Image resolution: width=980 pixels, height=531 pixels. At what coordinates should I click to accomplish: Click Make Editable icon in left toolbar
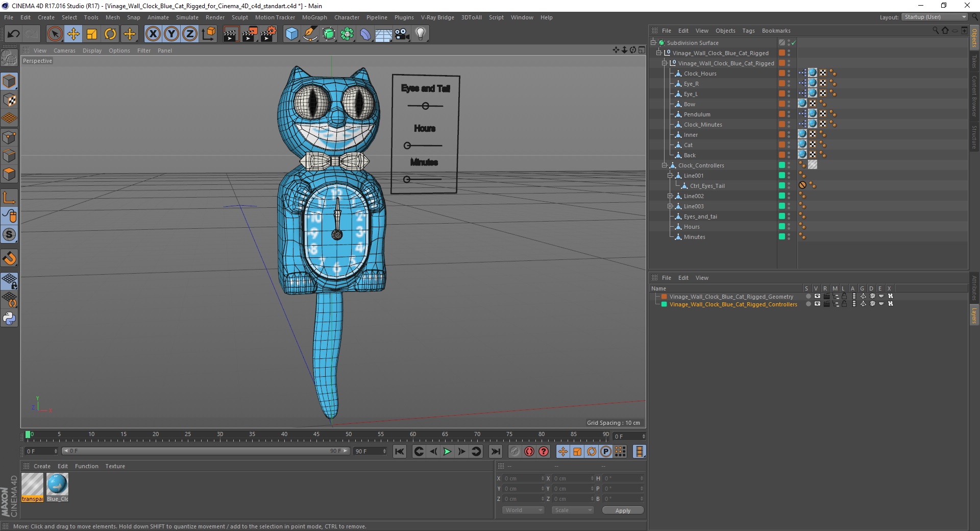[x=9, y=58]
